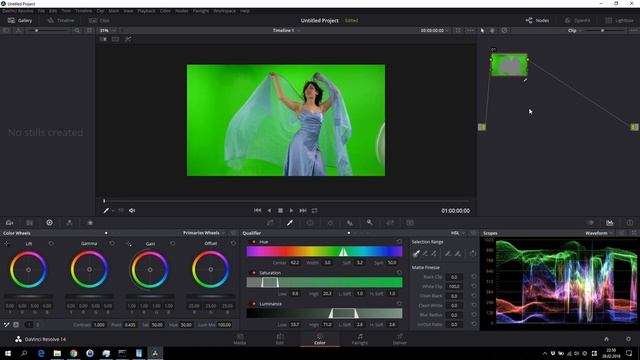
Task: Toggle the Gallery panel
Action: click(x=20, y=20)
